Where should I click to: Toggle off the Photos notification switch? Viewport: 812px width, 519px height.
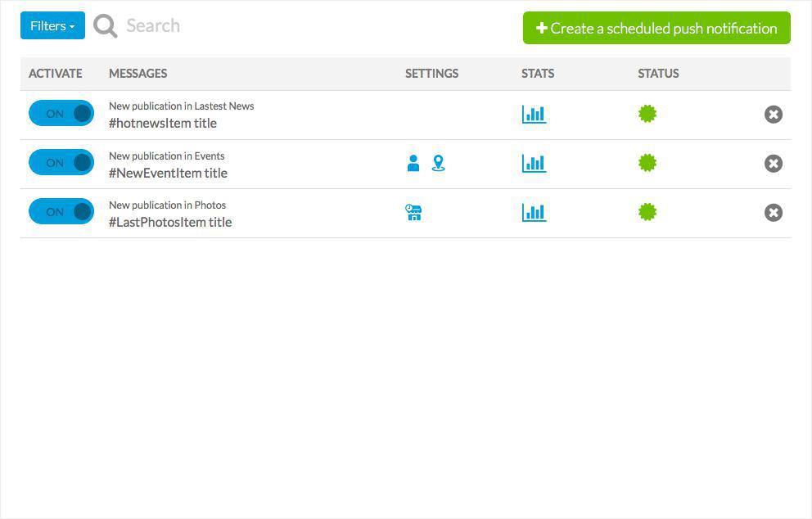click(x=61, y=212)
